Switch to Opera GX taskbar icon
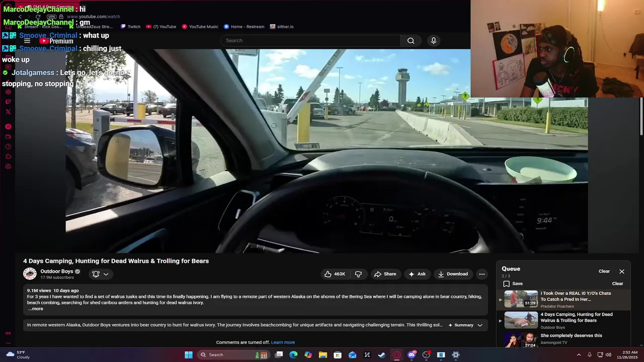Screen dimensions: 644x362 (396, 355)
